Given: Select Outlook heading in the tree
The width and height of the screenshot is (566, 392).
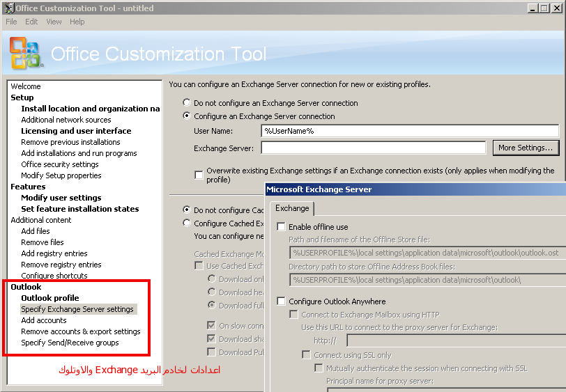Looking at the screenshot, I should 26,287.
